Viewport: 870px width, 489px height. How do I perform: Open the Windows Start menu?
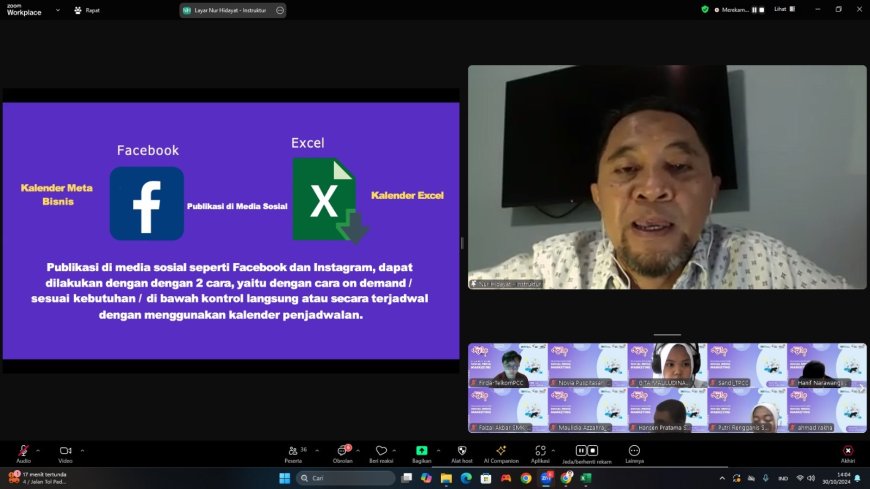[x=285, y=478]
